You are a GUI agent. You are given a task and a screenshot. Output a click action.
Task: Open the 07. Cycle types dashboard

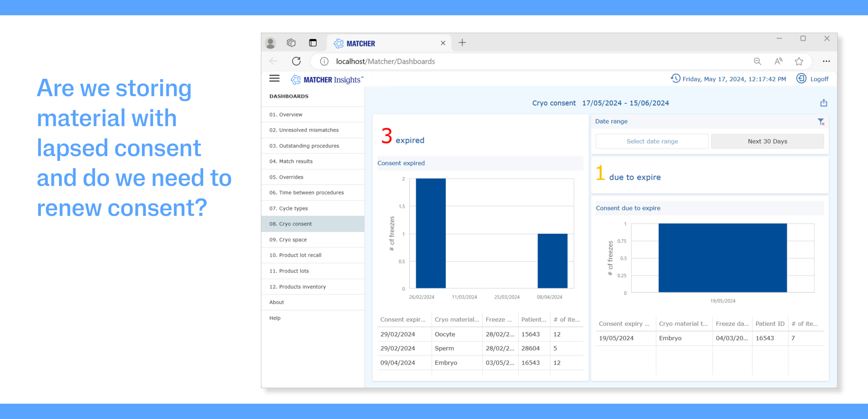click(313, 208)
